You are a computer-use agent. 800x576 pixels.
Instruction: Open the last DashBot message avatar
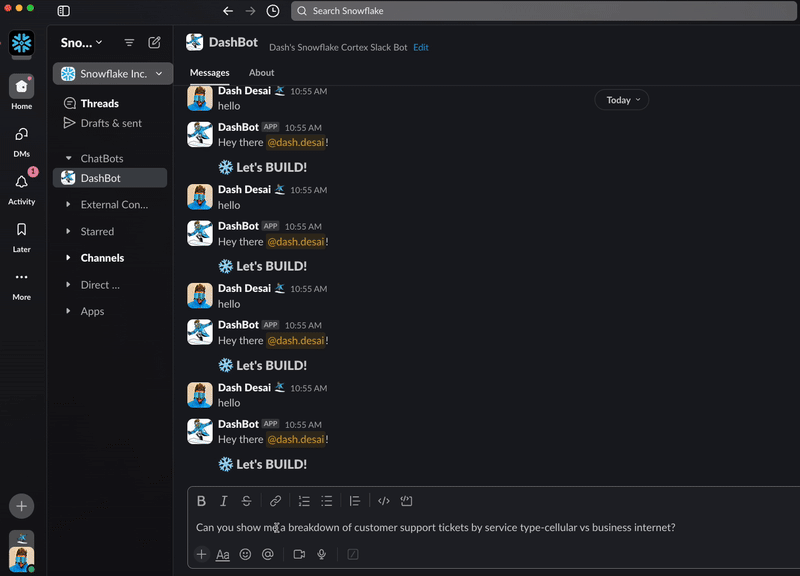tap(200, 432)
